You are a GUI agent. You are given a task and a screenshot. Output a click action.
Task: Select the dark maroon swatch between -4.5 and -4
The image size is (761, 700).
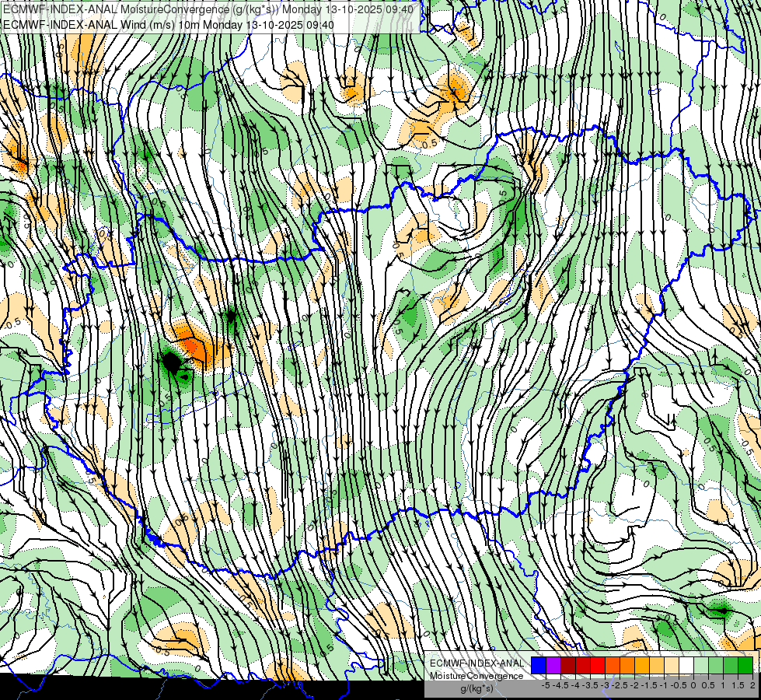[x=568, y=665]
